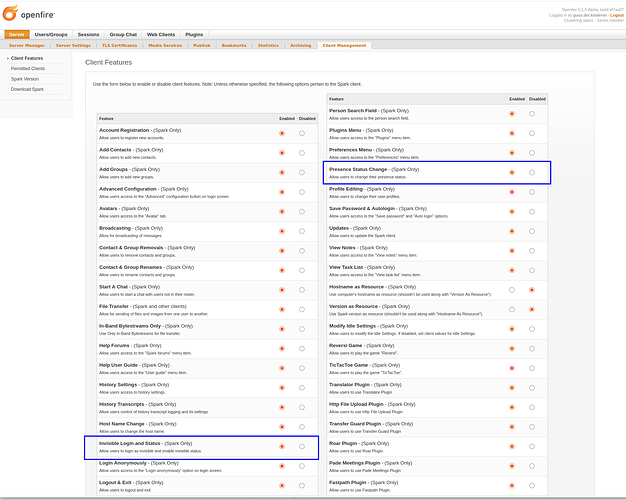Click the Openfire flame logo
Image resolution: width=626 pixels, height=500 pixels.
click(10, 13)
